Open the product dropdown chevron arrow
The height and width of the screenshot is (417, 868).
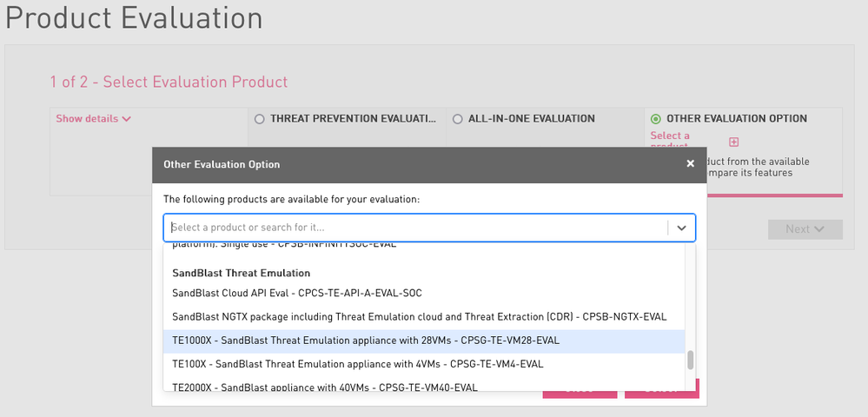tap(681, 228)
